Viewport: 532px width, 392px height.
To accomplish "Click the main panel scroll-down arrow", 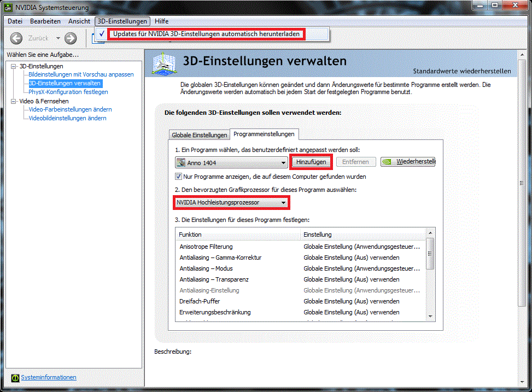I will pyautogui.click(x=522, y=382).
